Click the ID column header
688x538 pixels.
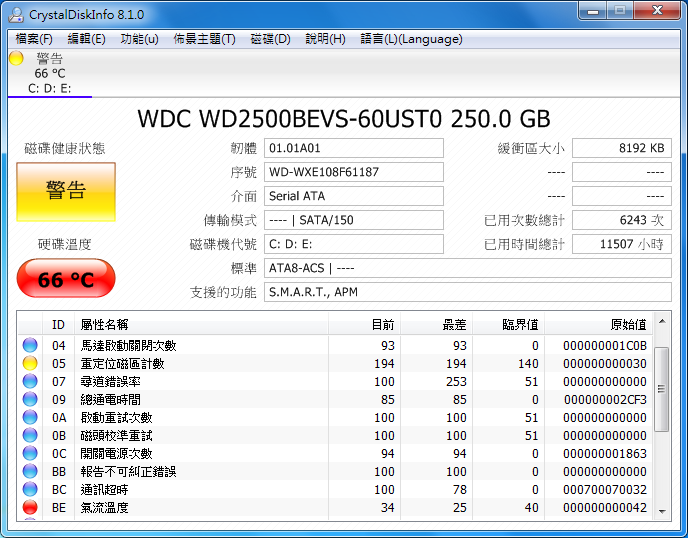click(58, 324)
